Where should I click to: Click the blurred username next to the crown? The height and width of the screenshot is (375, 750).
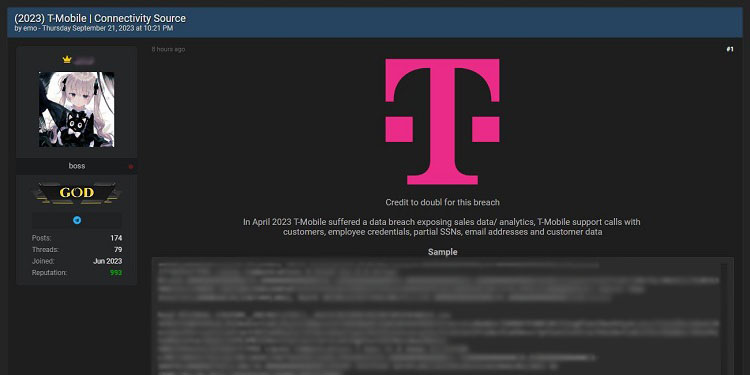click(84, 60)
